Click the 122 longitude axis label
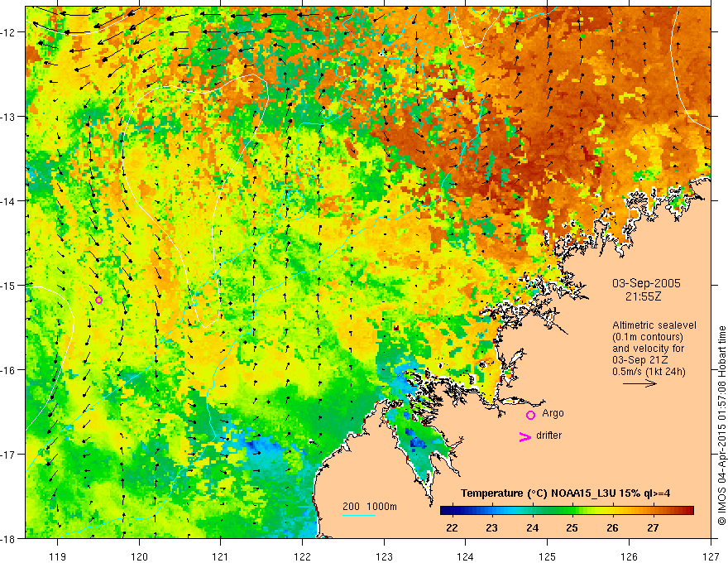This screenshot has width=728, height=563. (x=302, y=556)
